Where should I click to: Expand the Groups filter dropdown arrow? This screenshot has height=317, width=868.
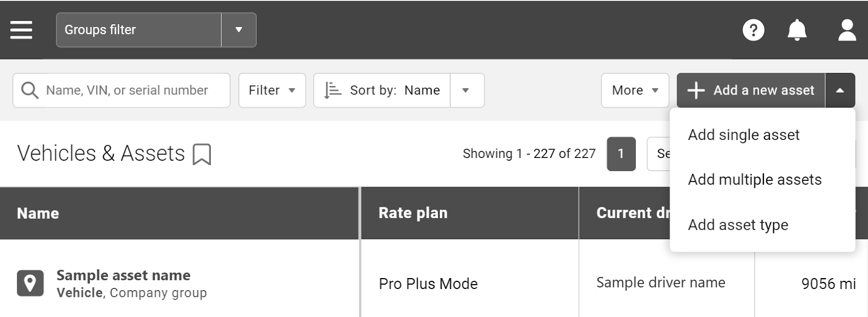click(x=239, y=30)
